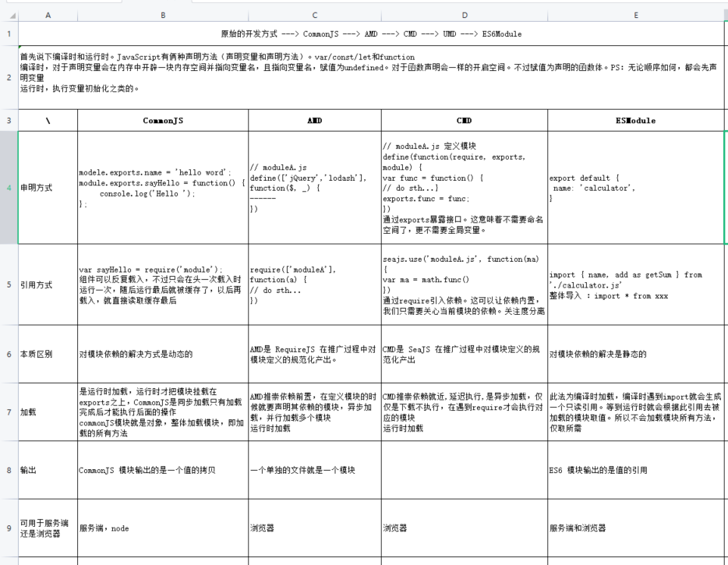Screen dimensions: 728x565
Task: Click cell 'ES6 模块输出的是值的引用'
Action: [x=635, y=470]
